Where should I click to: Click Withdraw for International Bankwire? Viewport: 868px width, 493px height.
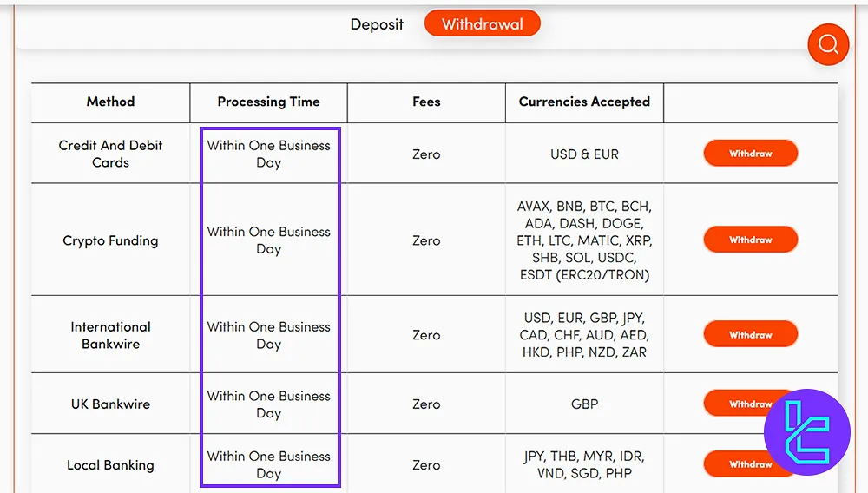coord(751,335)
